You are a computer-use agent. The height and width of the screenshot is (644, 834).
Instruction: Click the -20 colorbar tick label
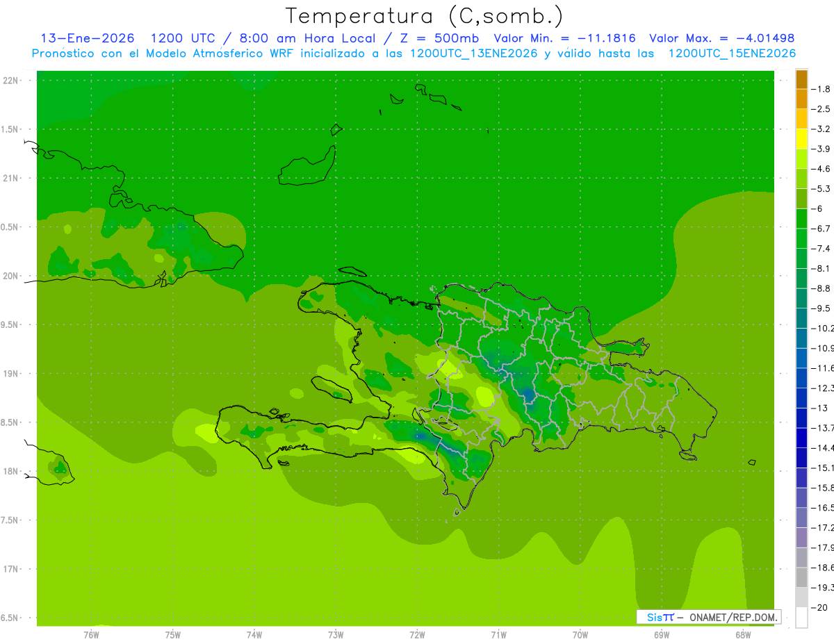pyautogui.click(x=820, y=607)
